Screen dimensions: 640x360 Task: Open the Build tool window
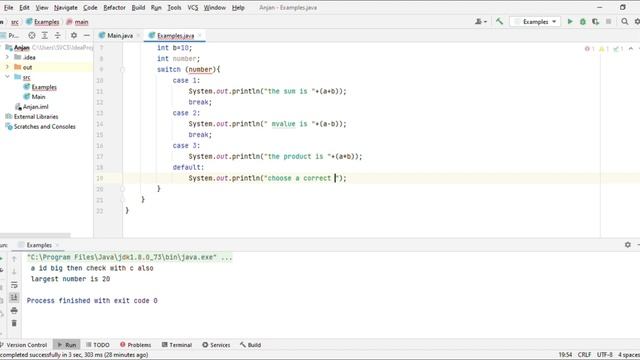click(250, 345)
